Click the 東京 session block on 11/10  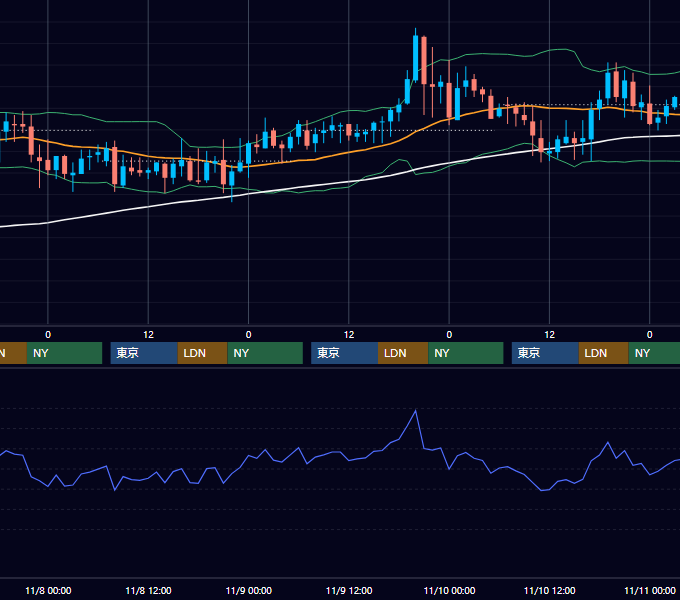point(545,353)
